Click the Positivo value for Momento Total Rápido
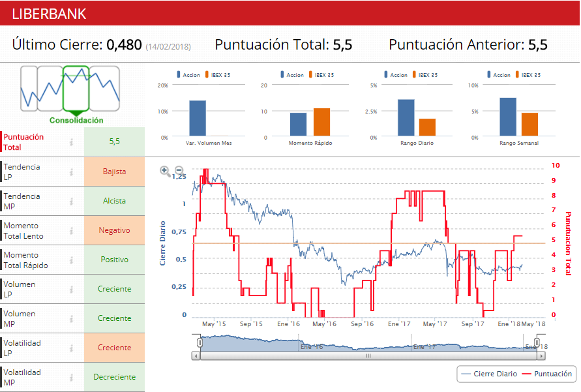 point(115,260)
